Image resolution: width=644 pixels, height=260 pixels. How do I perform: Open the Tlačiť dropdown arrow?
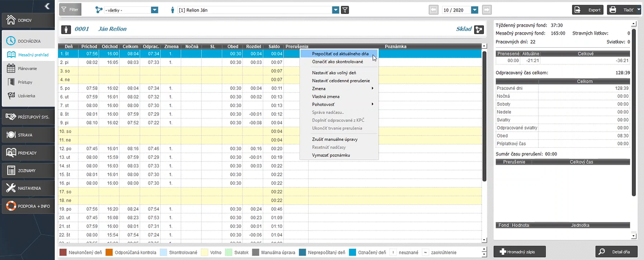point(638,10)
